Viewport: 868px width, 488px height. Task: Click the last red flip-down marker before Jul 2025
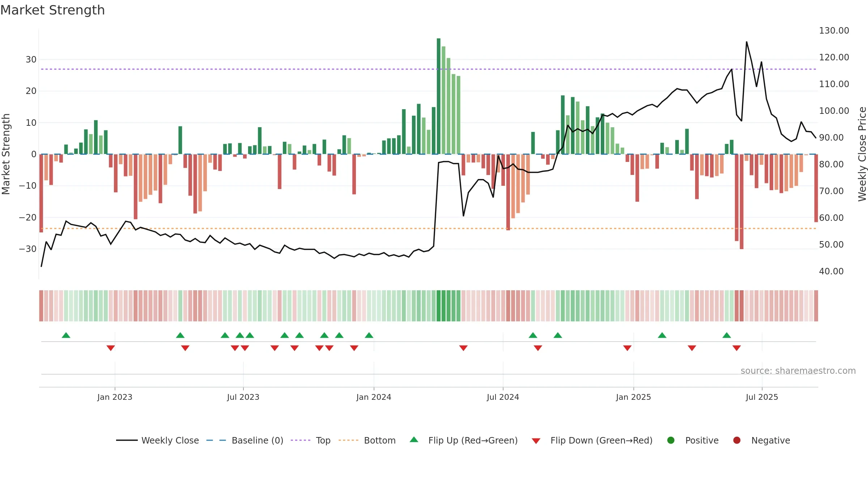(x=737, y=348)
